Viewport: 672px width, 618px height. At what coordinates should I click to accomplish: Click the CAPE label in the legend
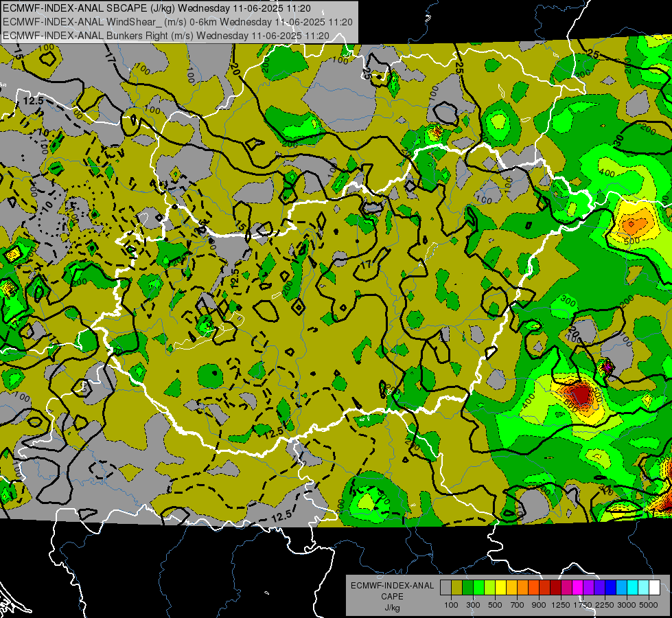(x=392, y=597)
